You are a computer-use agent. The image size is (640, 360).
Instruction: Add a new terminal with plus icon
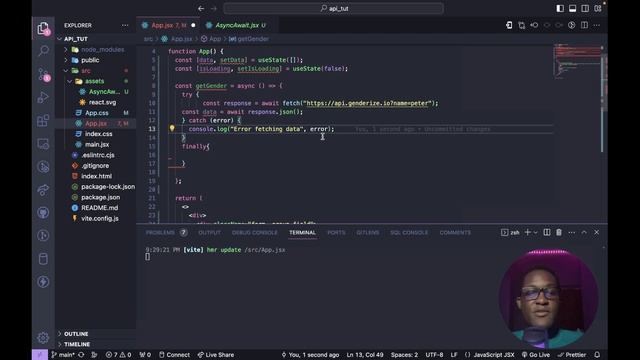(x=527, y=232)
